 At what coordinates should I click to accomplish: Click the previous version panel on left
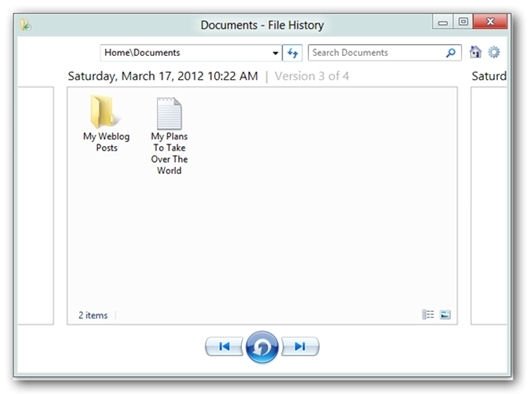36,205
